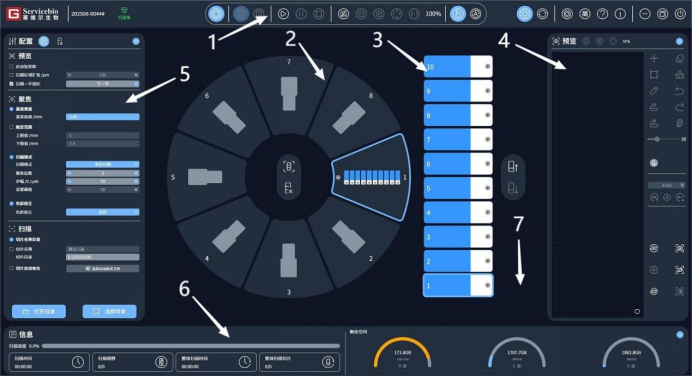The height and width of the screenshot is (377, 693).
Task: Click the first highlighted circle icon in top toolbar
Action: click(x=216, y=14)
